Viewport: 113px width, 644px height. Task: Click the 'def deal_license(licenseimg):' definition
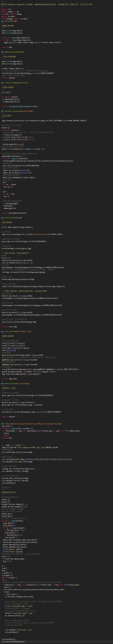coord(15,383)
